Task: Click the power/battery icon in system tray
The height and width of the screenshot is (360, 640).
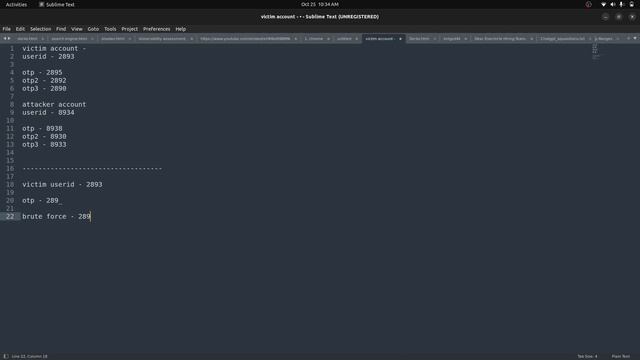Action: pyautogui.click(x=631, y=4)
